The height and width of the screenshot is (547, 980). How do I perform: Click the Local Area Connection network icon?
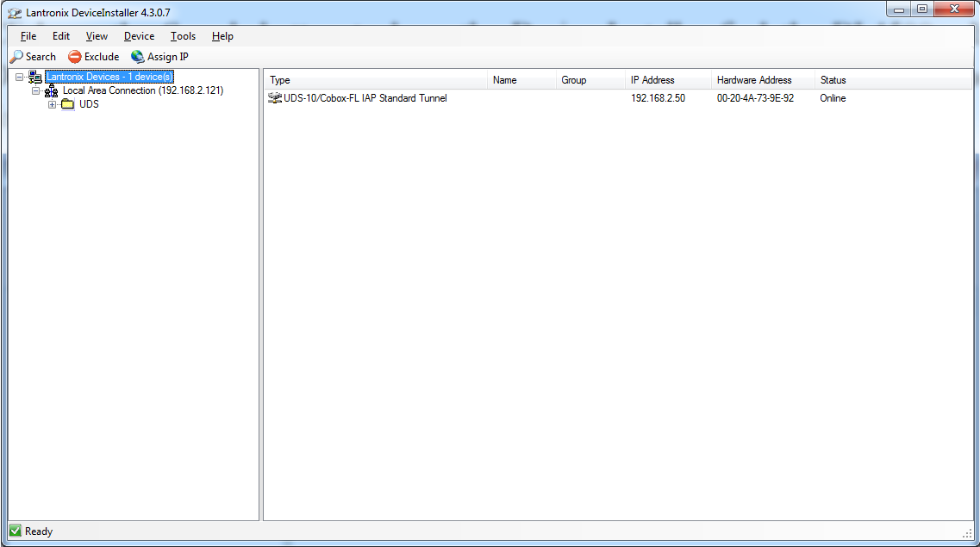tap(51, 90)
